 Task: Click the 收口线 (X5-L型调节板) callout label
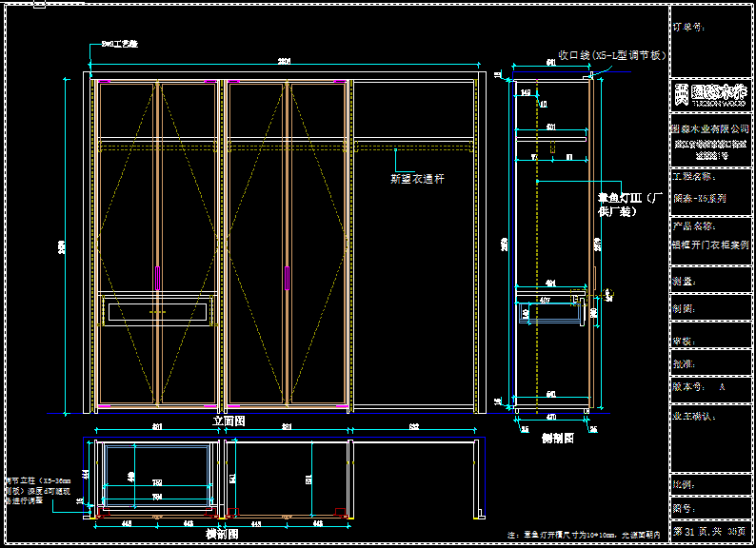[x=609, y=56]
